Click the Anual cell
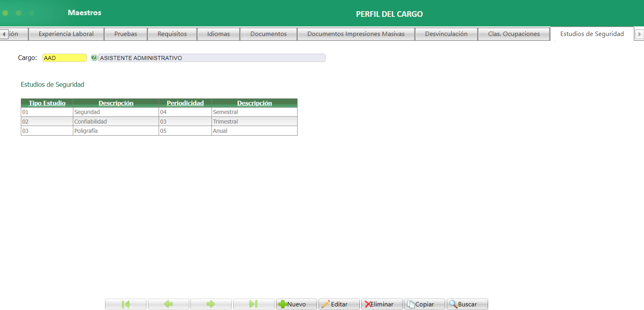This screenshot has height=310, width=644. click(x=254, y=131)
